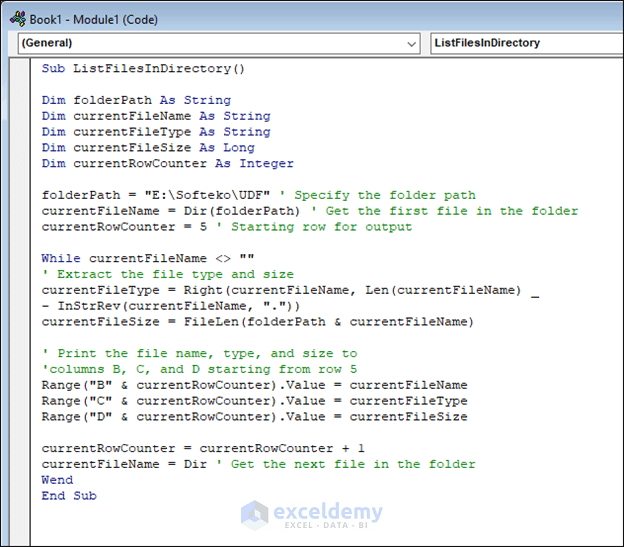Image resolution: width=624 pixels, height=547 pixels.
Task: Click the 'currentFileName = Dir' line
Action: click(x=258, y=464)
